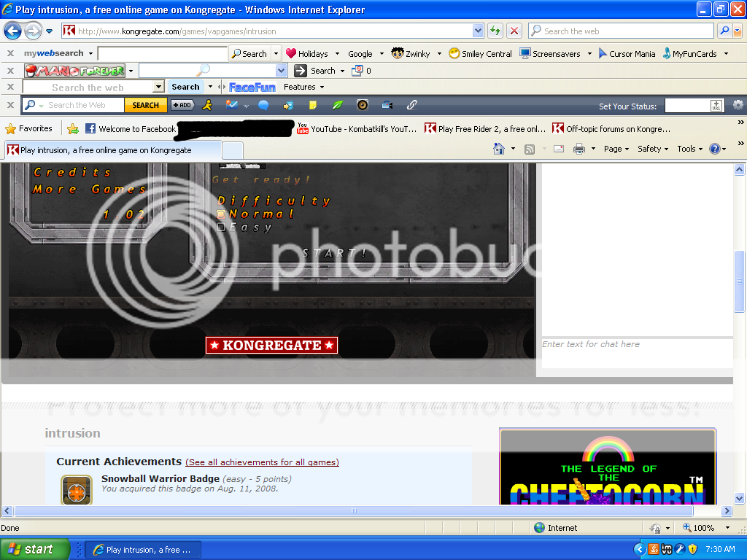
Task: Refresh the page using the green arrows icon
Action: [495, 31]
